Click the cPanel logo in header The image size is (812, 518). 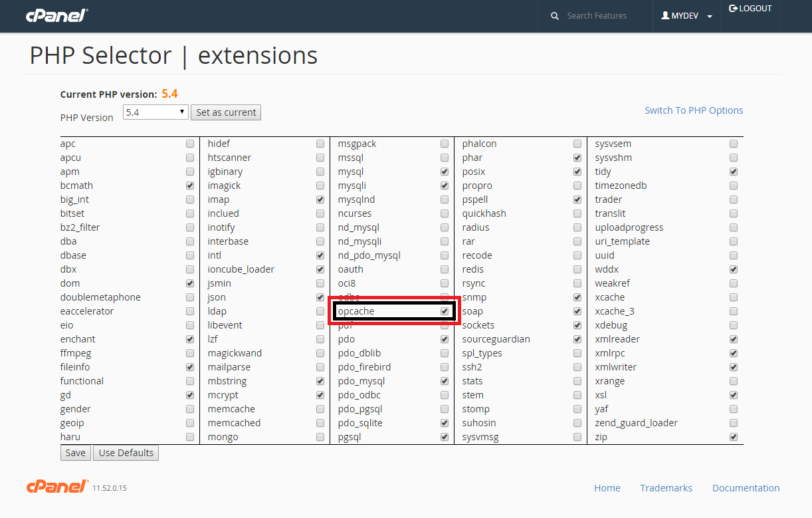pyautogui.click(x=56, y=16)
